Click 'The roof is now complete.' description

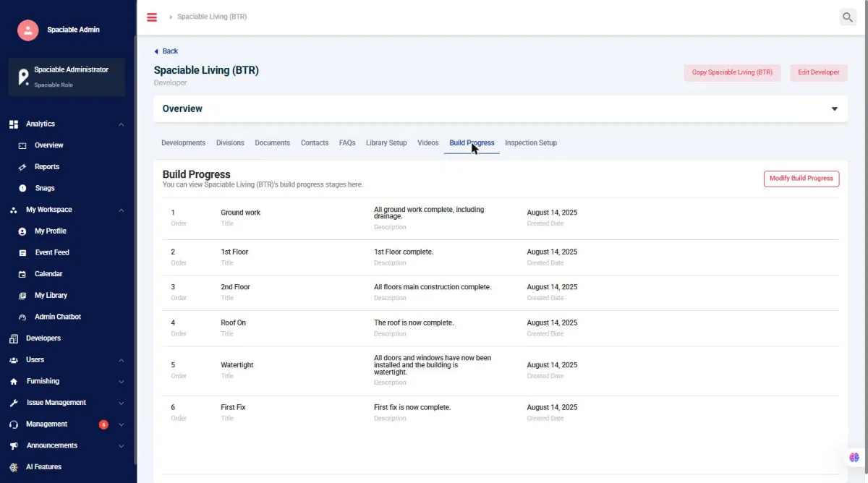pos(414,322)
